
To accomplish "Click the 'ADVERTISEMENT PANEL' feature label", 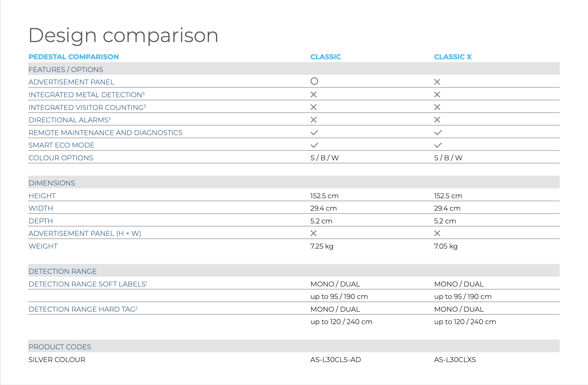I will (71, 82).
